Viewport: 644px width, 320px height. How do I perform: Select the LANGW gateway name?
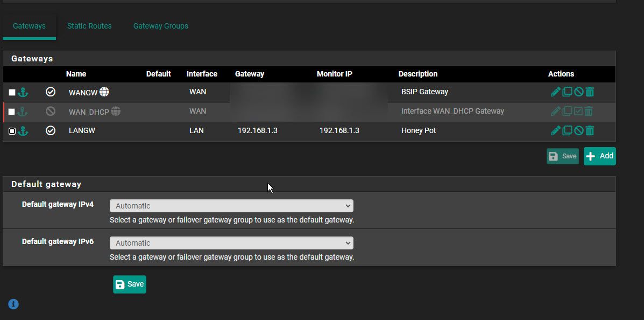(x=82, y=131)
